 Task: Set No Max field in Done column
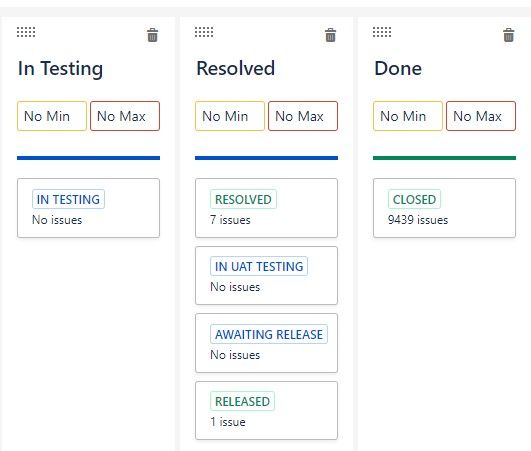click(x=481, y=116)
